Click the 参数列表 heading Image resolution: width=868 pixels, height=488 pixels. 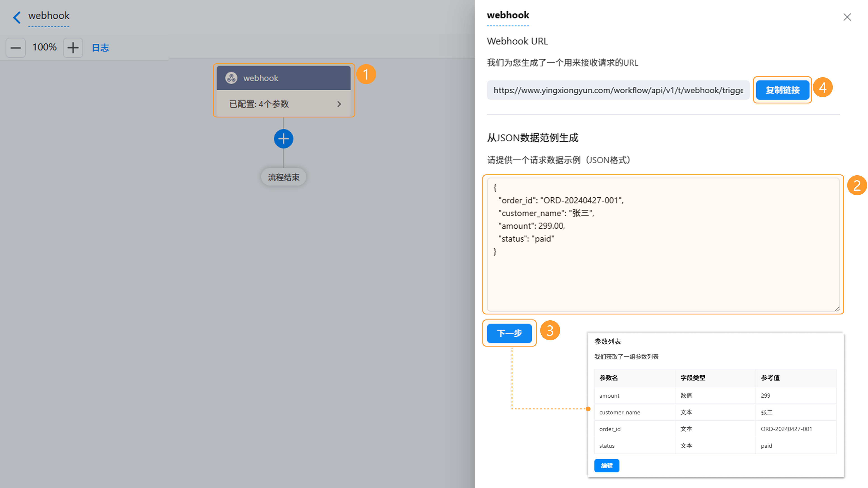click(x=608, y=341)
